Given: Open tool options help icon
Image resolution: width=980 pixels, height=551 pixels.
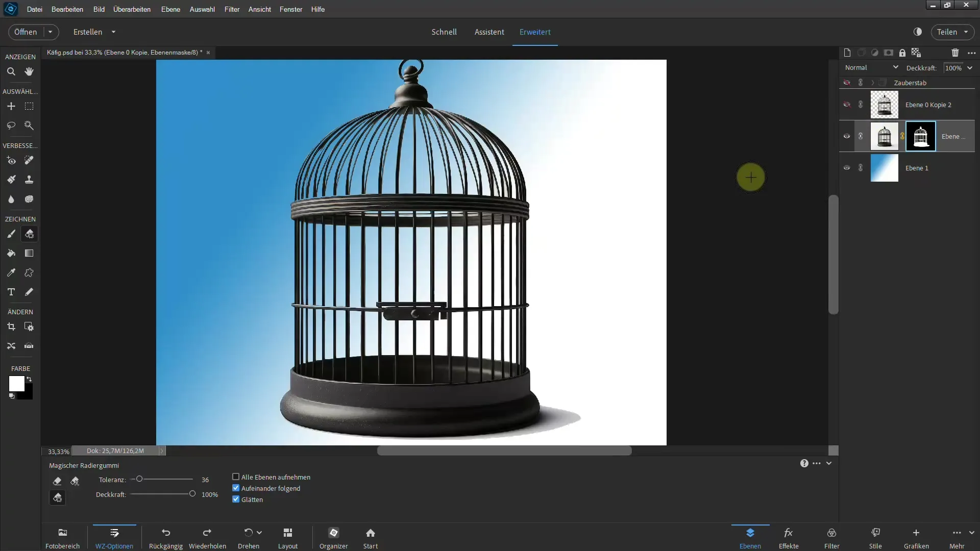Looking at the screenshot, I should click(x=804, y=463).
